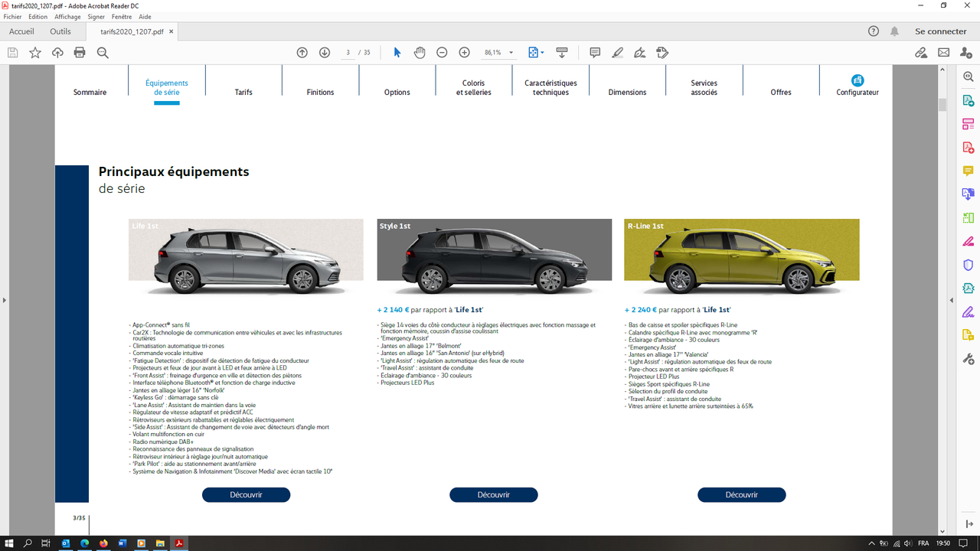The image size is (980, 551).
Task: Click share with others person icon
Action: click(x=966, y=53)
